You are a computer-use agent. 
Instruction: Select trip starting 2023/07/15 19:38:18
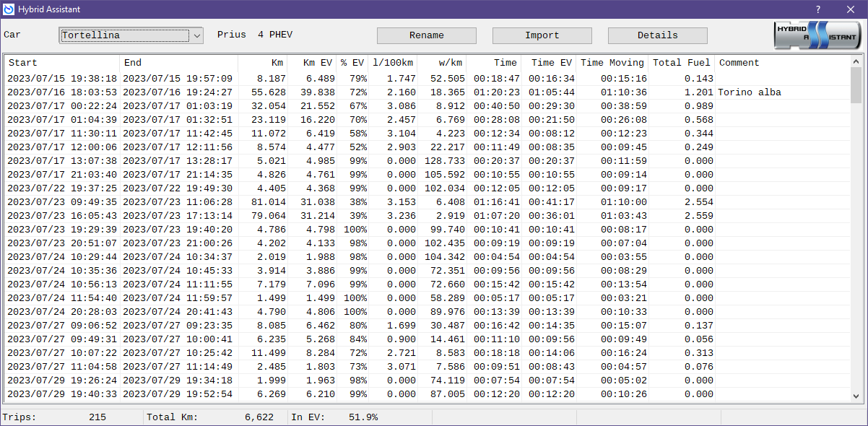click(428, 79)
